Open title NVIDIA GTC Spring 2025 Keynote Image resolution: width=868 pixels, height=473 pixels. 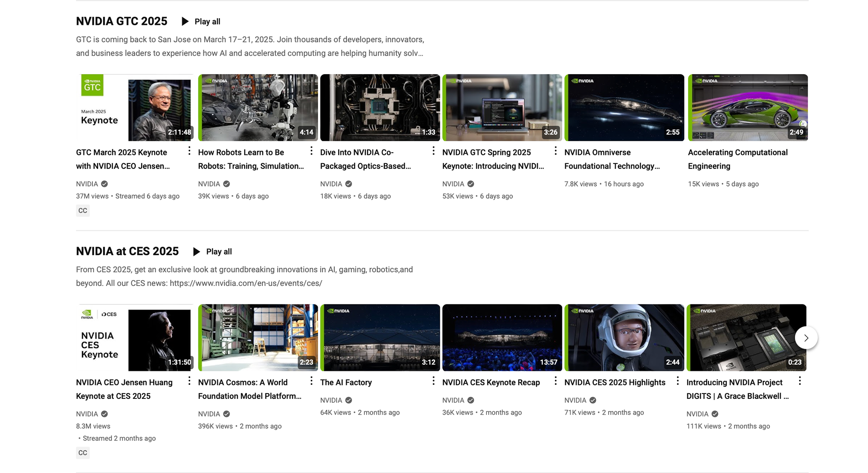tap(493, 159)
